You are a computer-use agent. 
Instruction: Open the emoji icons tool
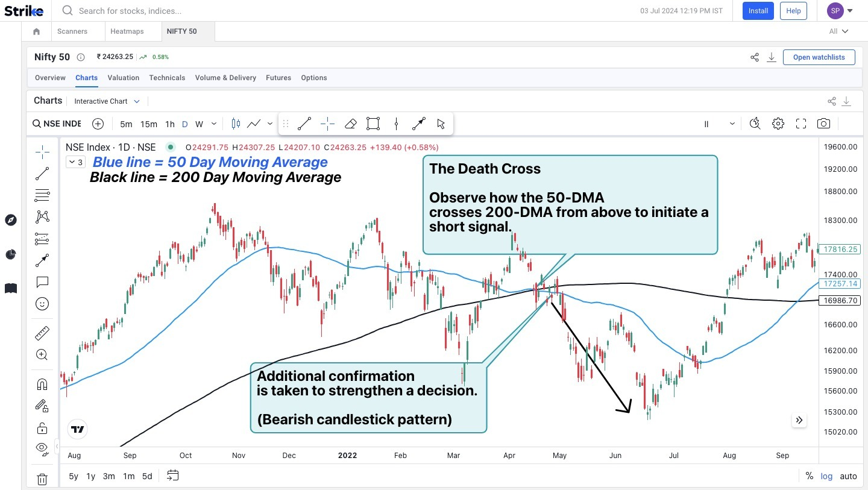click(42, 304)
